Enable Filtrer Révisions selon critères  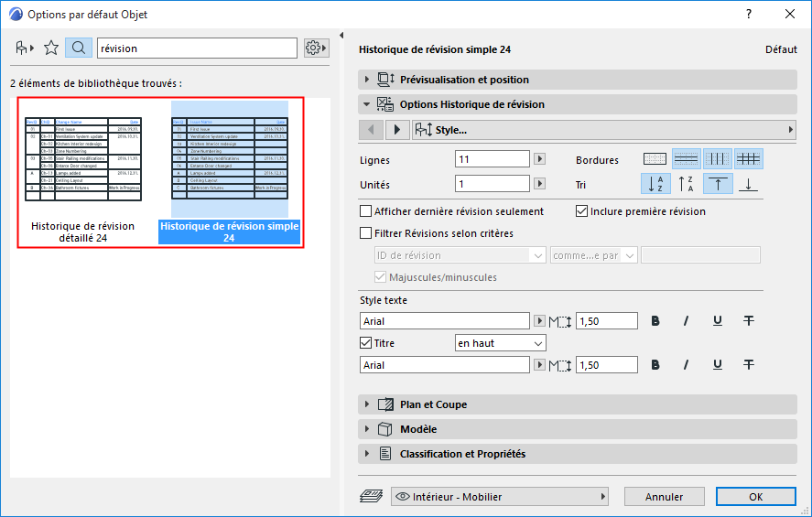365,233
